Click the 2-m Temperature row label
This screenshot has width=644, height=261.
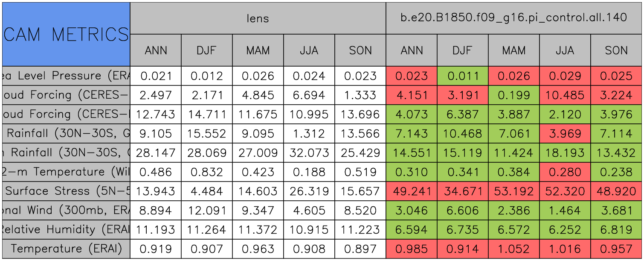pos(66,172)
